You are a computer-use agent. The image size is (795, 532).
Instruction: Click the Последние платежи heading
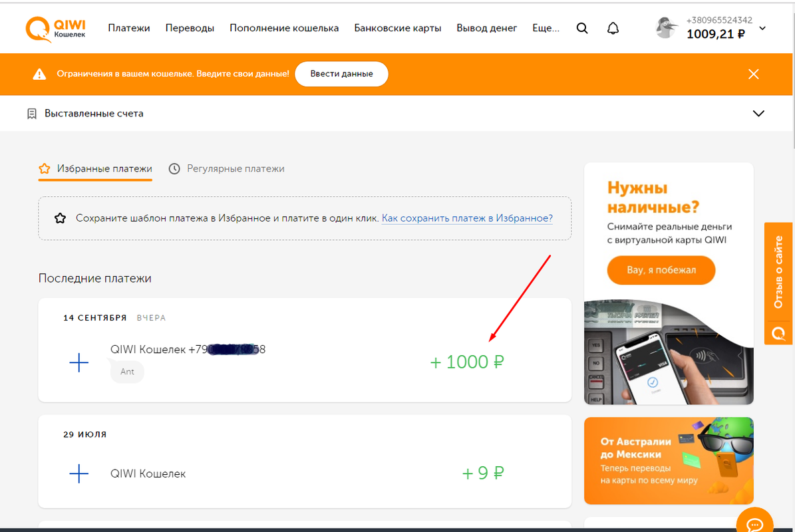coord(95,278)
